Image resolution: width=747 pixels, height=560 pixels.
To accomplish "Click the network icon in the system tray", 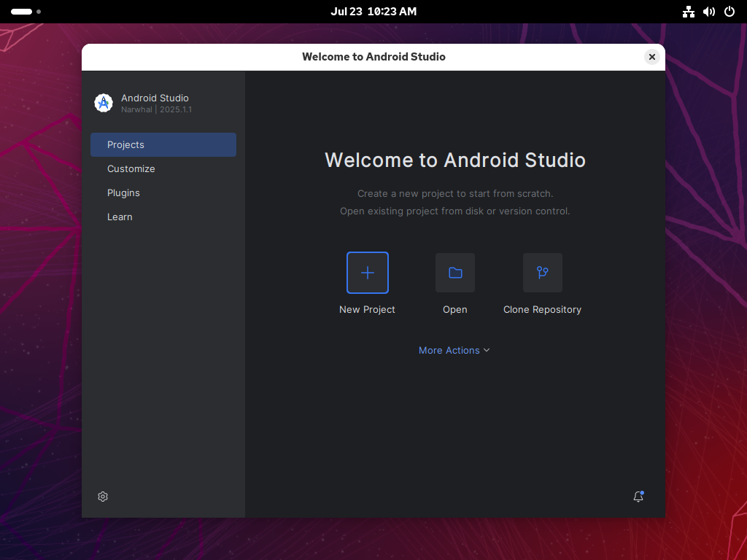I will tap(688, 12).
